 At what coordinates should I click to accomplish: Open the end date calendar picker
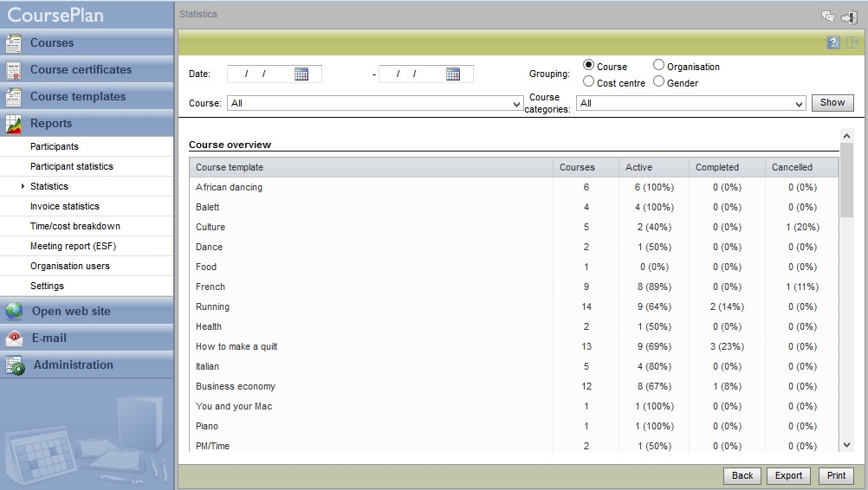pyautogui.click(x=453, y=74)
